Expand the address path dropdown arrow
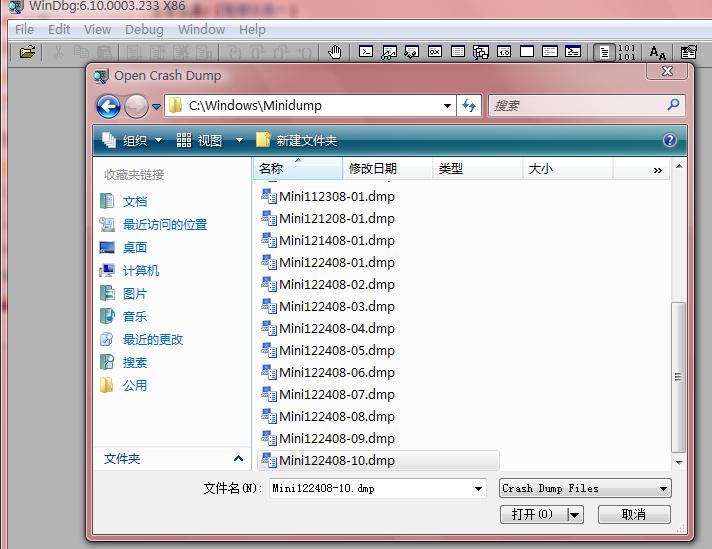The width and height of the screenshot is (712, 549). [447, 106]
